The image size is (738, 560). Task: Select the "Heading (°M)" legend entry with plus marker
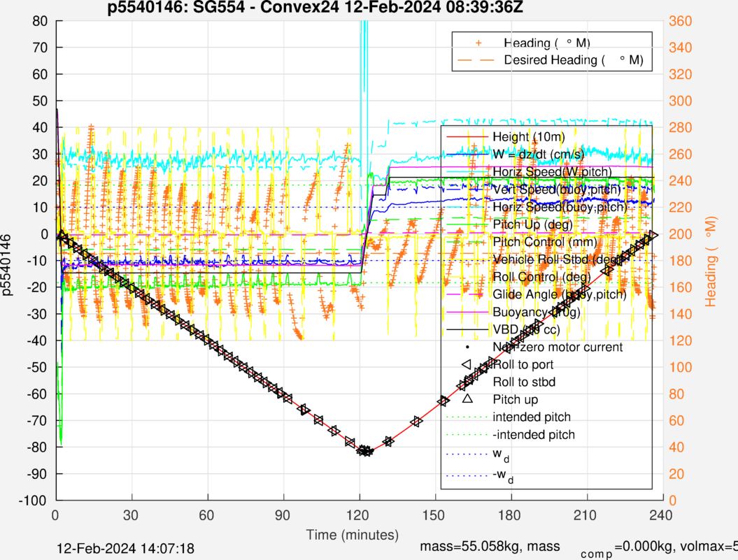547,43
